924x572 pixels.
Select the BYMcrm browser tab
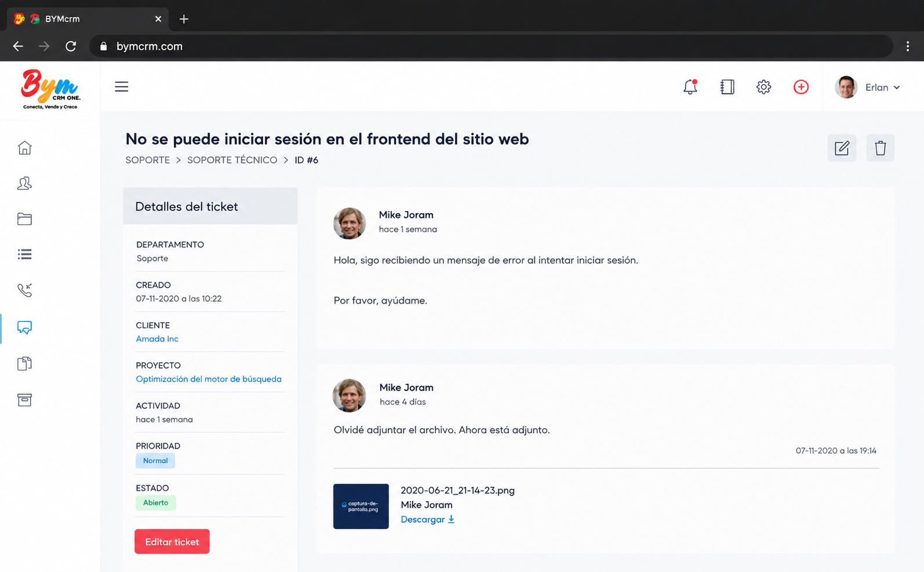88,19
